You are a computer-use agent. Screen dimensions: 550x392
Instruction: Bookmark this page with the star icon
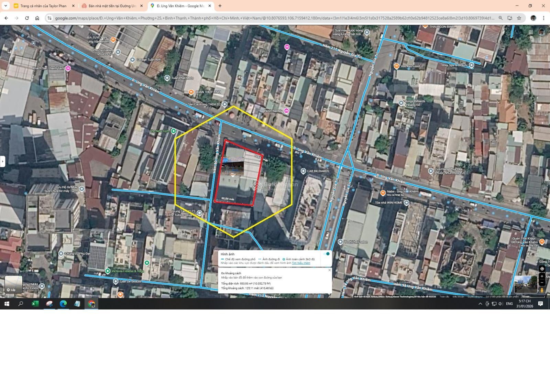pyautogui.click(x=519, y=18)
